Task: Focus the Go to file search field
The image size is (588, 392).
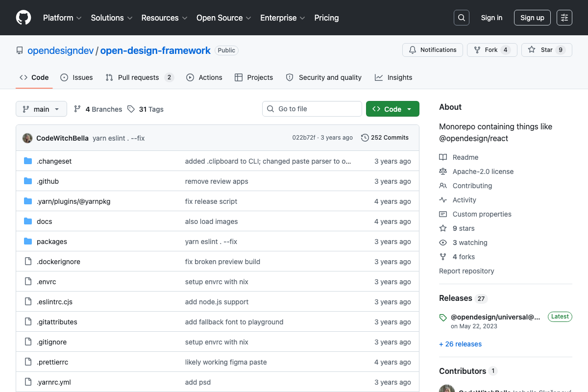Action: [312, 109]
